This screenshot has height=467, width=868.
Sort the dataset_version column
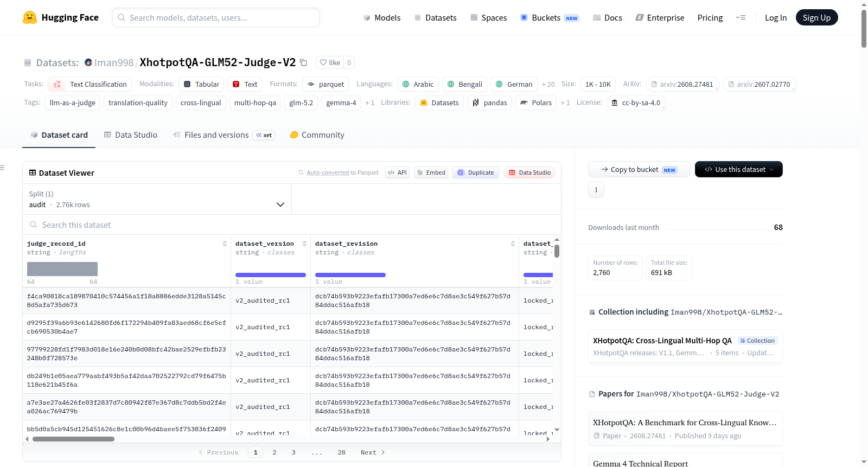point(304,244)
